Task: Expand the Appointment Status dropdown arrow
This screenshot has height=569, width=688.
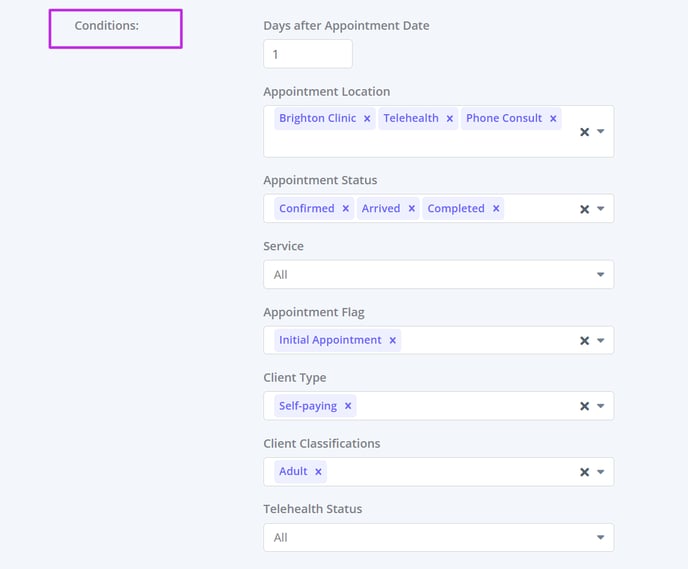Action: point(601,209)
